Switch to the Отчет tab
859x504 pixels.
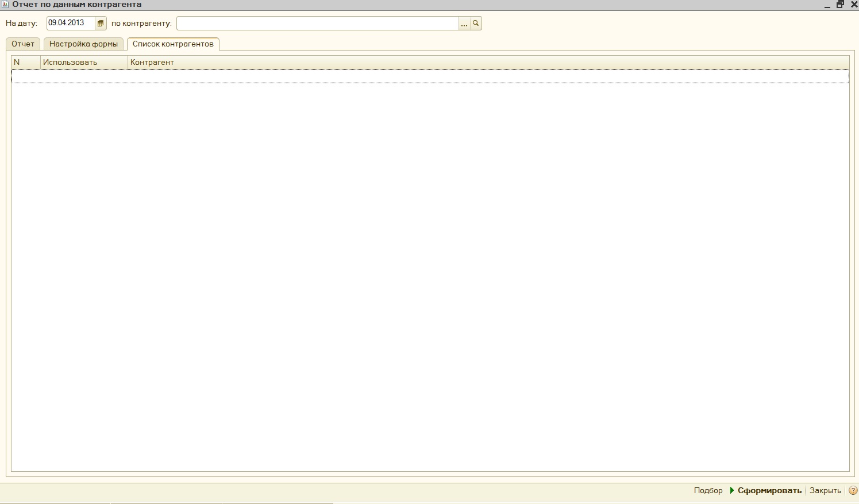pos(23,44)
